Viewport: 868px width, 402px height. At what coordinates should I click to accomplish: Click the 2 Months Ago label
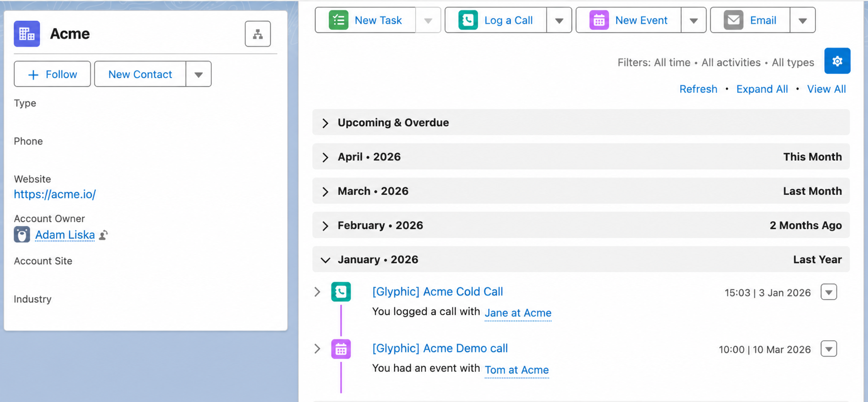pos(805,226)
